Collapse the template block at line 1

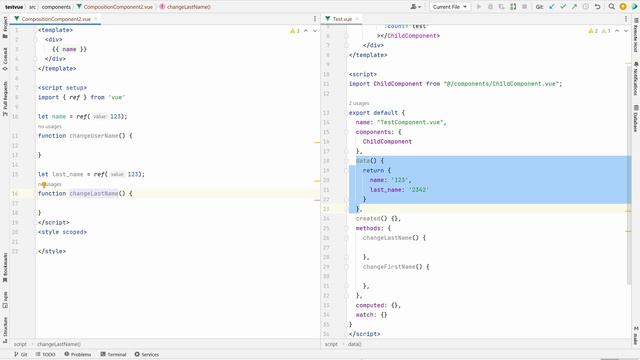pyautogui.click(x=35, y=30)
